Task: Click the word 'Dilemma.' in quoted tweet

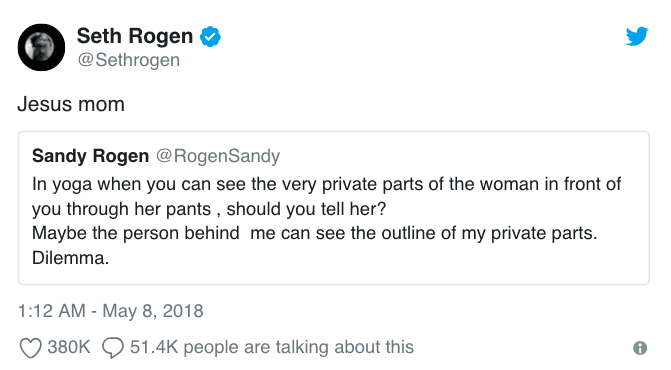Action: [71, 258]
